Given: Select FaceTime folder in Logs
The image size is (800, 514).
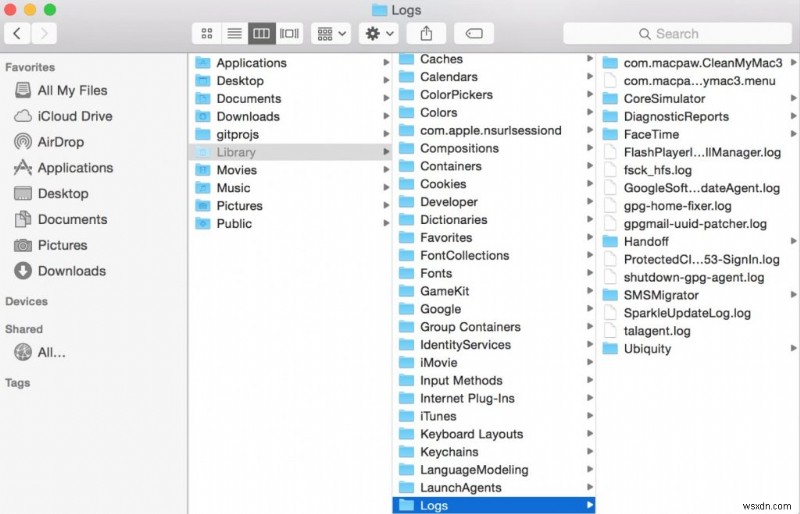Looking at the screenshot, I should (699, 134).
